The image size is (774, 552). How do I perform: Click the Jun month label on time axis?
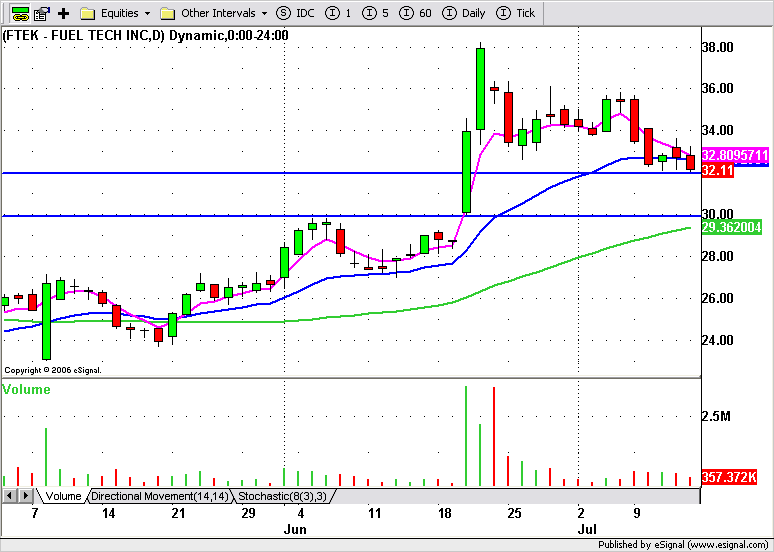click(295, 530)
